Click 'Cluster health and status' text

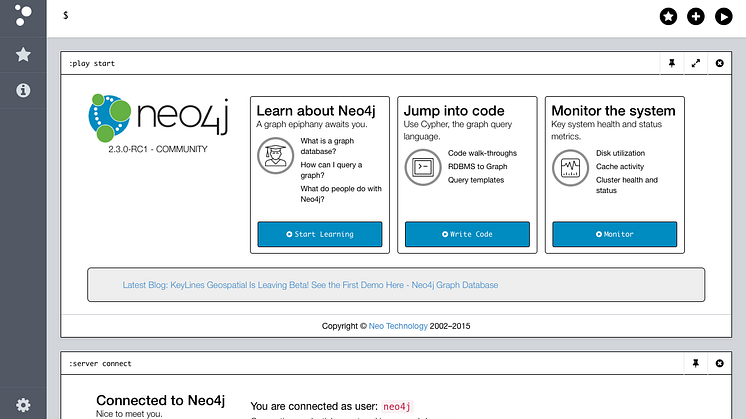627,185
